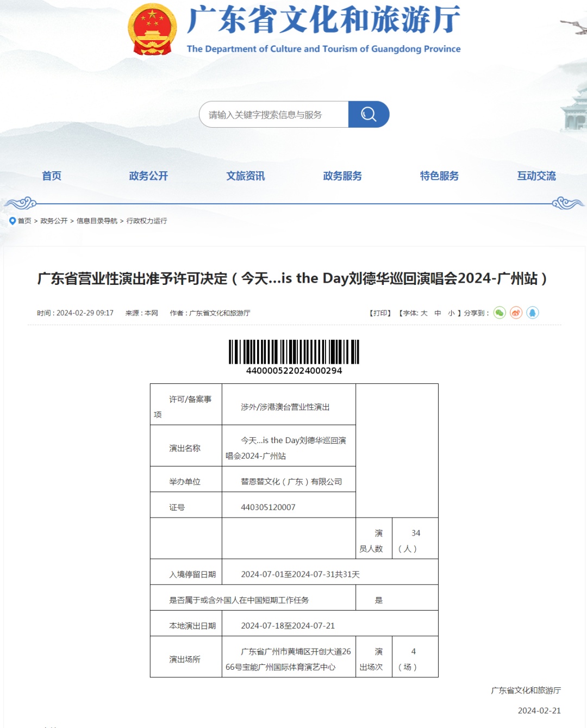Go to 政务公开 in the breadcrumb
This screenshot has height=728, width=587.
tap(54, 221)
